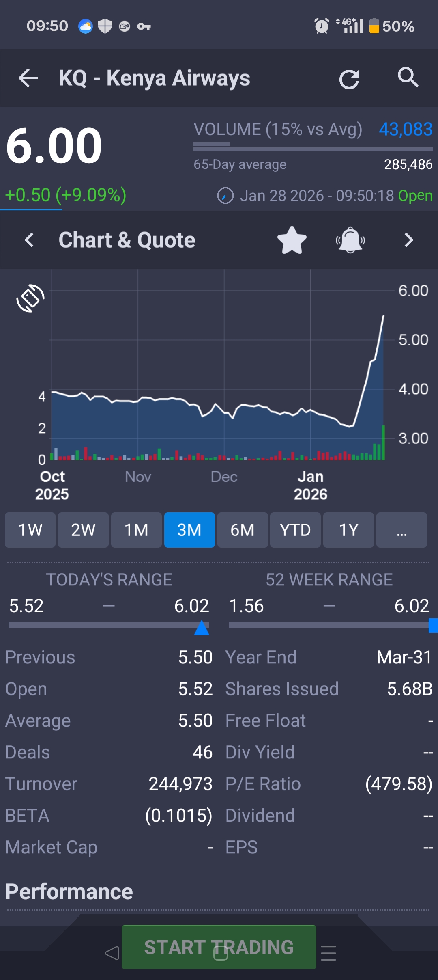Go to next section with right chevron

(x=409, y=240)
